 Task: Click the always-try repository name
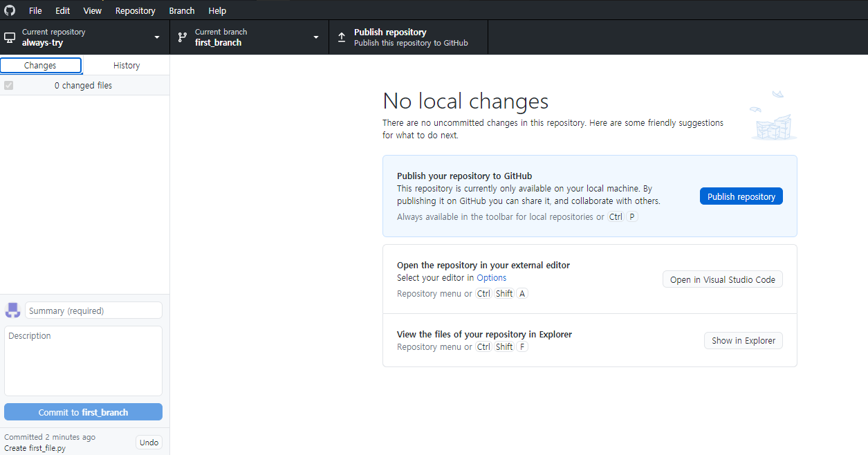pos(42,43)
